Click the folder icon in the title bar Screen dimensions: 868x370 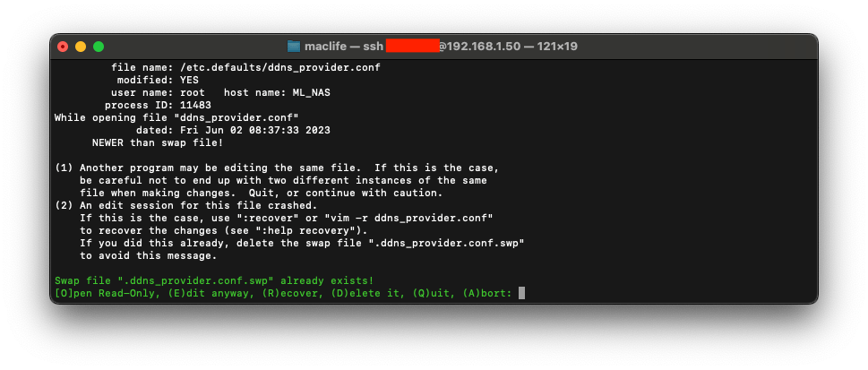click(293, 46)
